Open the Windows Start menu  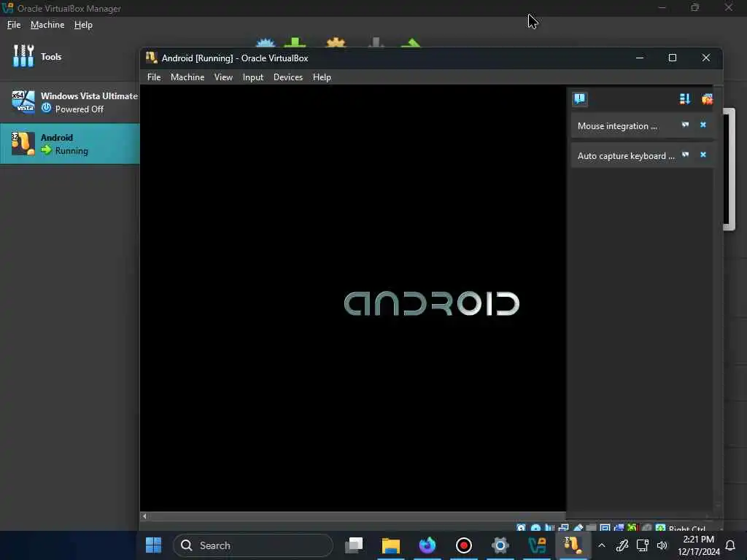tap(153, 545)
